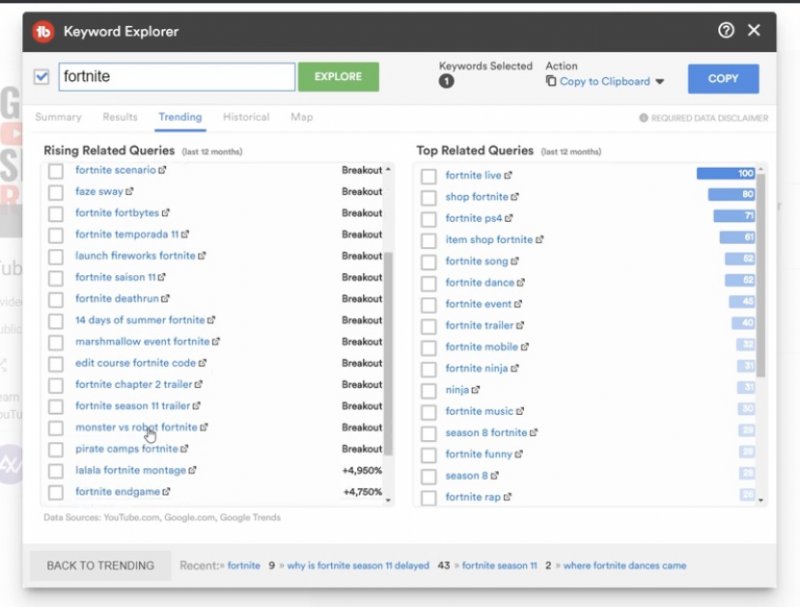Open the help question mark icon

pos(726,31)
